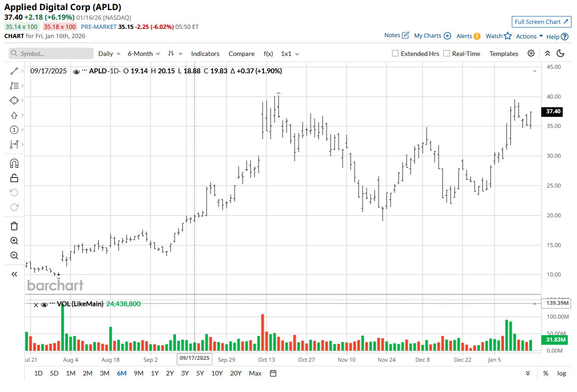Switch to dark mode with moon icon

click(560, 54)
